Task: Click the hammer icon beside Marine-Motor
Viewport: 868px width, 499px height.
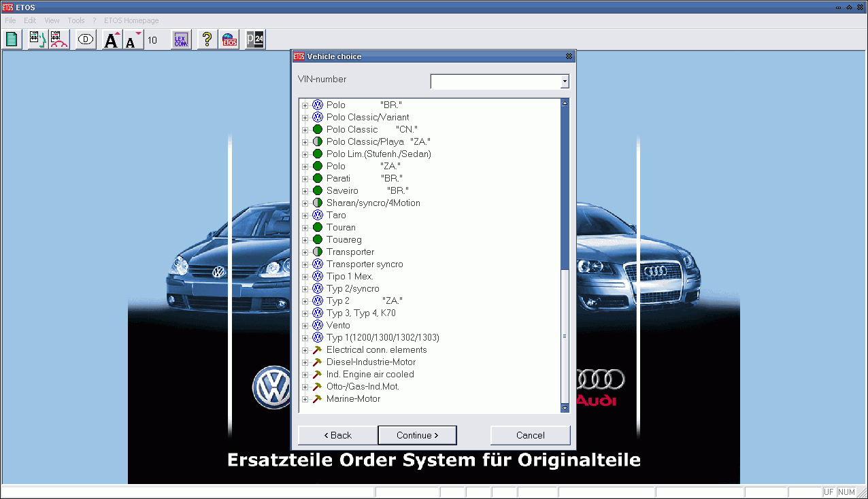Action: 317,398
